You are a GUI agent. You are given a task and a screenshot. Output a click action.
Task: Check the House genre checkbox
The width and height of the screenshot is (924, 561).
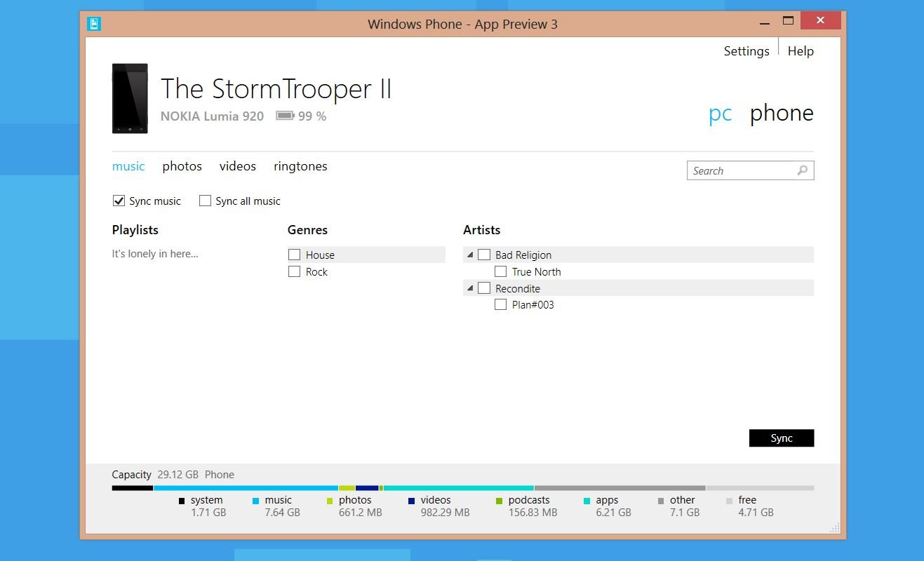tap(294, 255)
